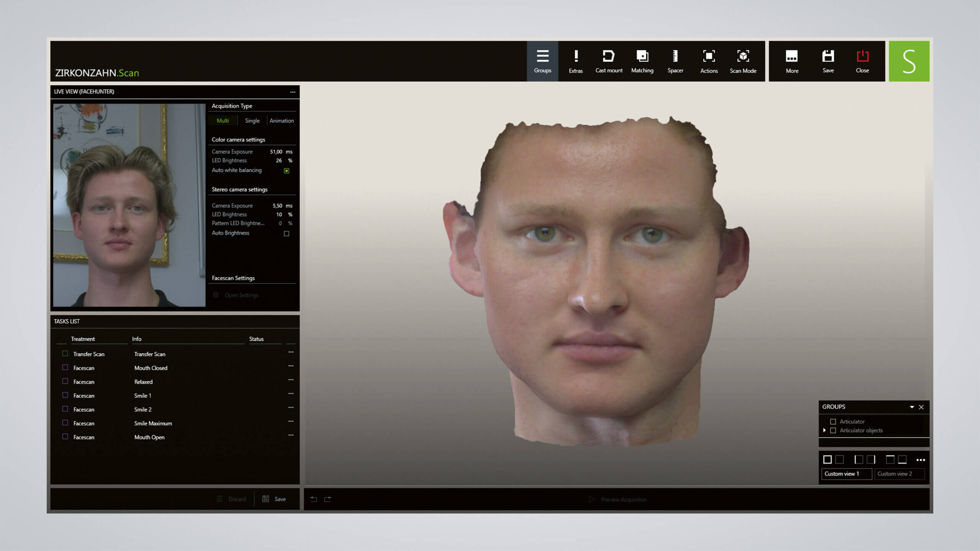Click Save button below tasks list
This screenshot has height=551, width=980.
click(274, 499)
